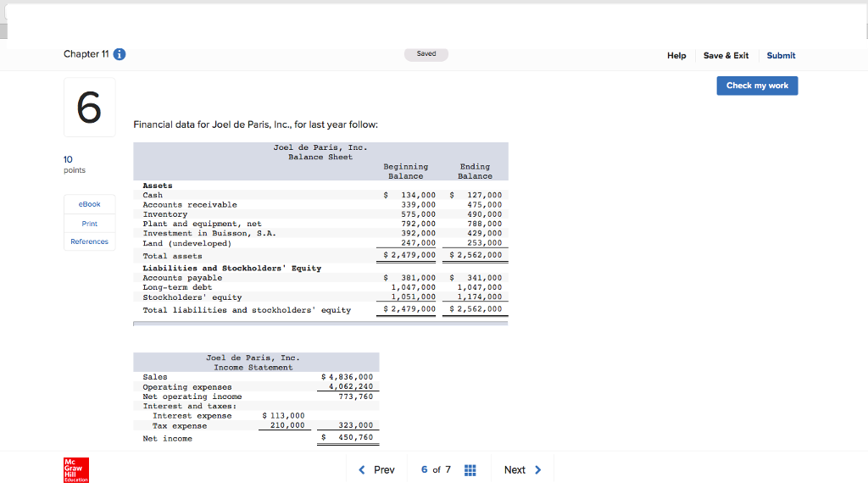Select the large question number 6 box
This screenshot has height=488, width=868.
[89, 106]
